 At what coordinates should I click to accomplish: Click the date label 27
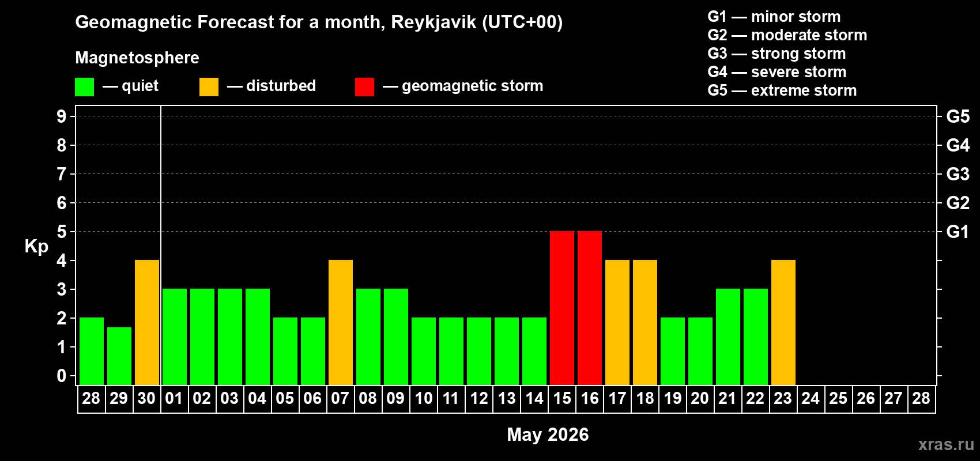(x=894, y=398)
